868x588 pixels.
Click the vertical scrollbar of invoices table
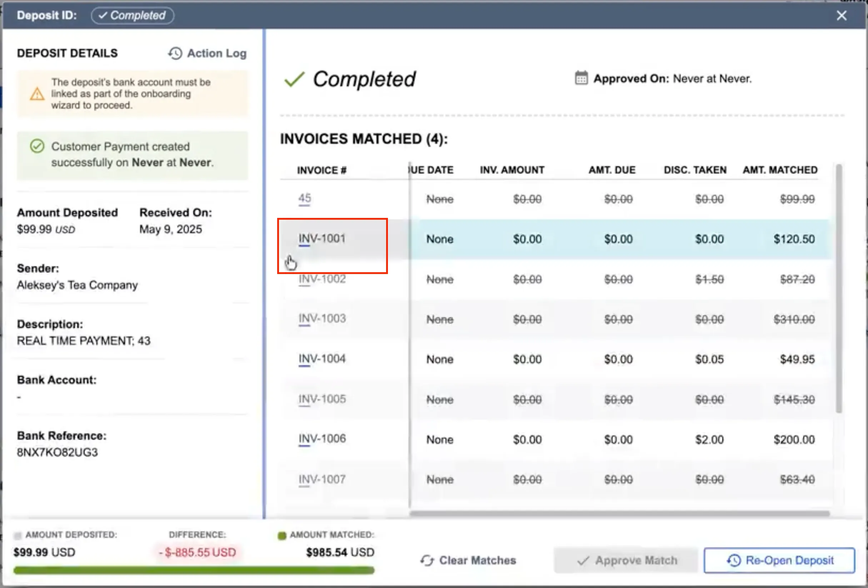point(839,288)
